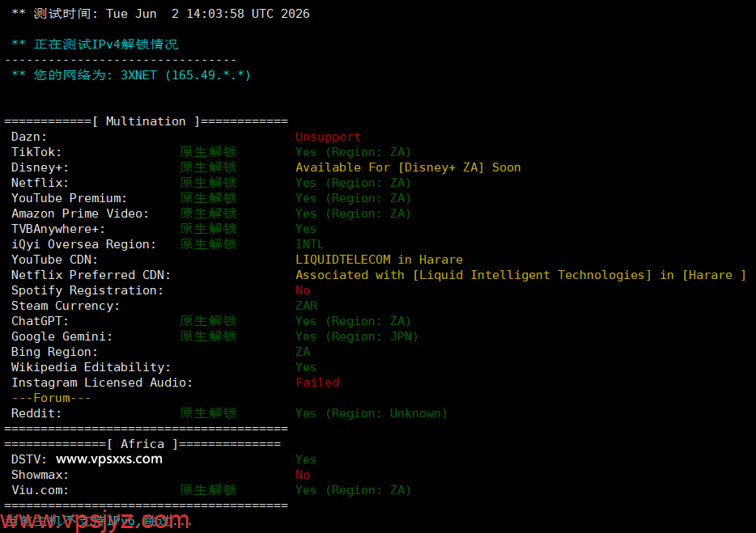Select the 'Steam Currency:' label

coord(66,306)
